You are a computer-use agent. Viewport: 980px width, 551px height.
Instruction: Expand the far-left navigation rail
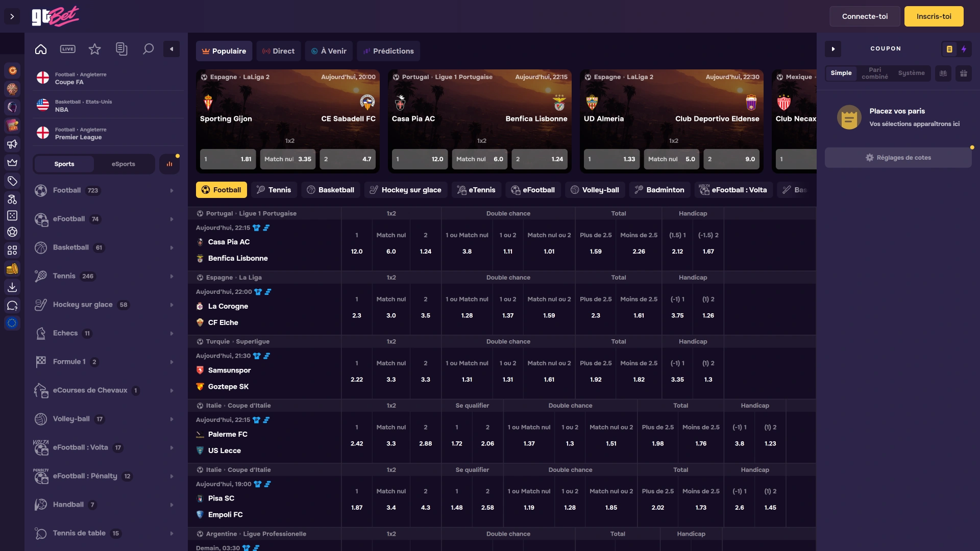click(12, 16)
